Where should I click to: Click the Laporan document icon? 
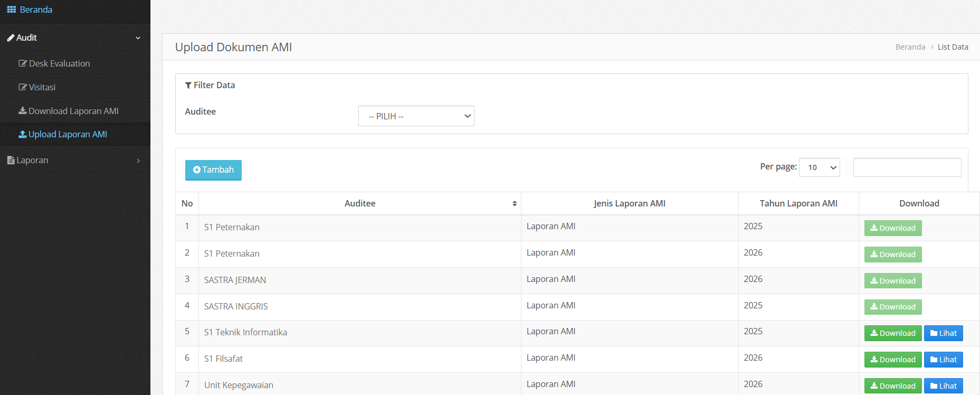tap(11, 160)
